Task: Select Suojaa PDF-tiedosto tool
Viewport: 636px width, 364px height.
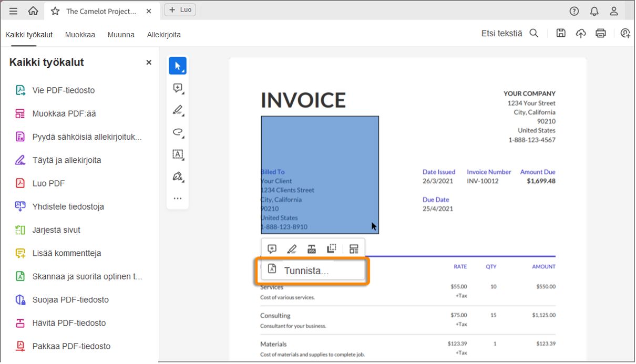Action: [x=70, y=299]
